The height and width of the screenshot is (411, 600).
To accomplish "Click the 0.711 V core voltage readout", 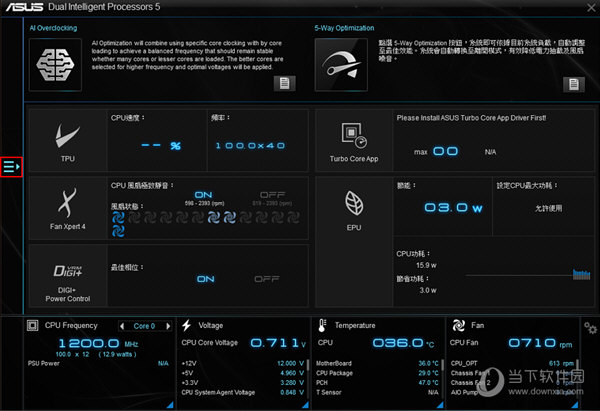I will click(x=278, y=343).
